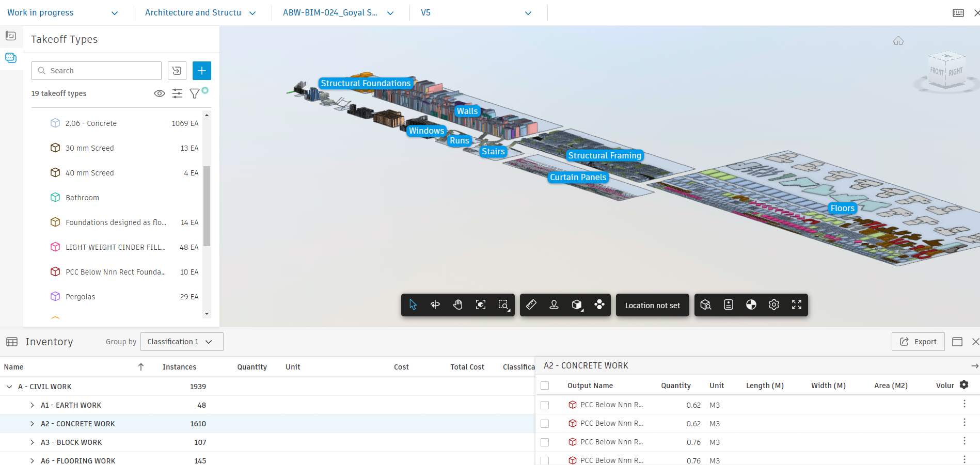
Task: Click the takeoff types Search field
Action: (97, 71)
